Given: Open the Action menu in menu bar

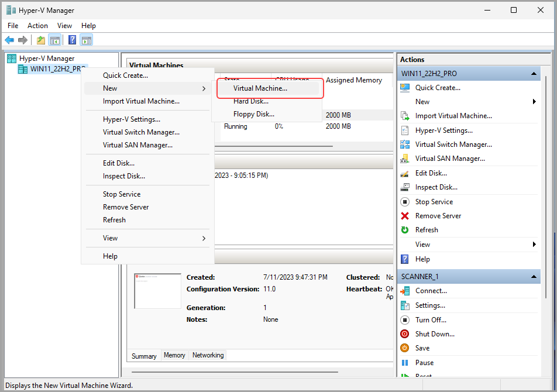Looking at the screenshot, I should pos(37,25).
